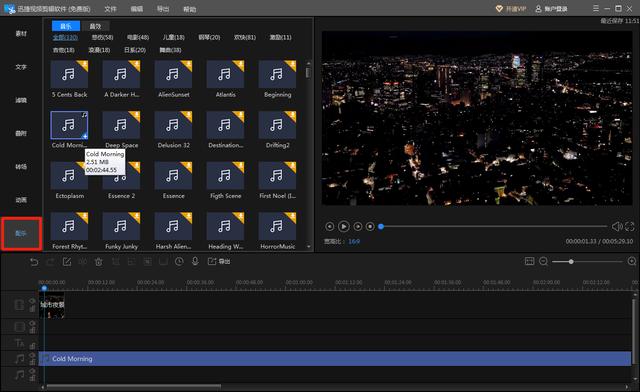The image size is (640, 392).
Task: Select the Deep Space music thumbnail
Action: (x=121, y=125)
